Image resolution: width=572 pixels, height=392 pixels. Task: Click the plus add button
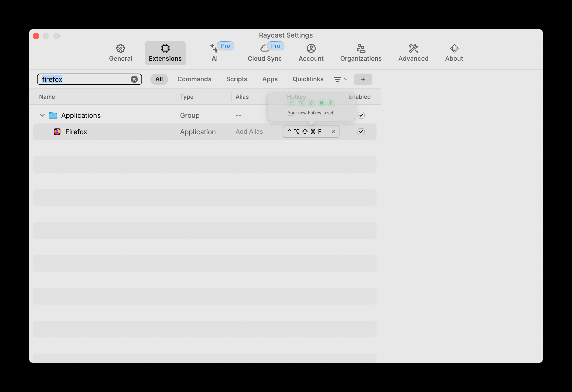pyautogui.click(x=363, y=79)
